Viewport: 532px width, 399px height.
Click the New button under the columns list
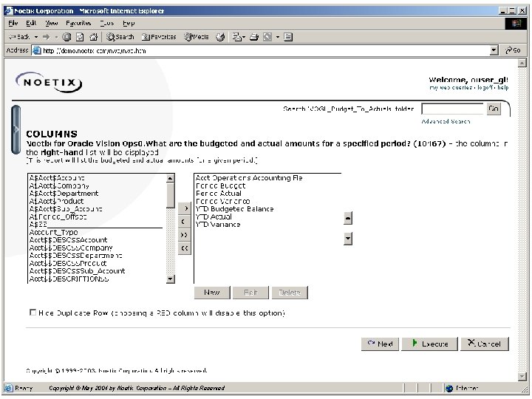pos(212,293)
